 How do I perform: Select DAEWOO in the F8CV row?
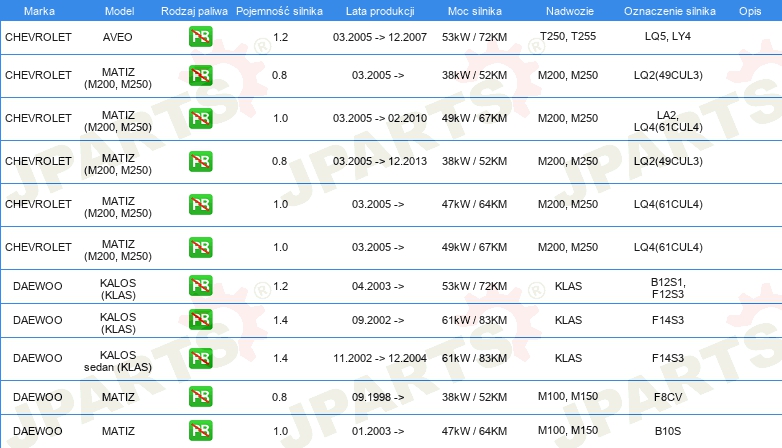38,397
